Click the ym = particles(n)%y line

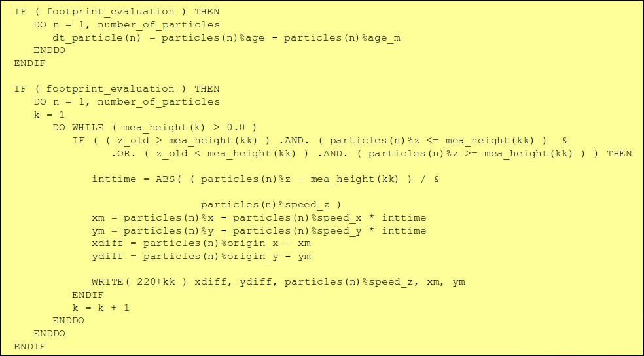coord(259,230)
